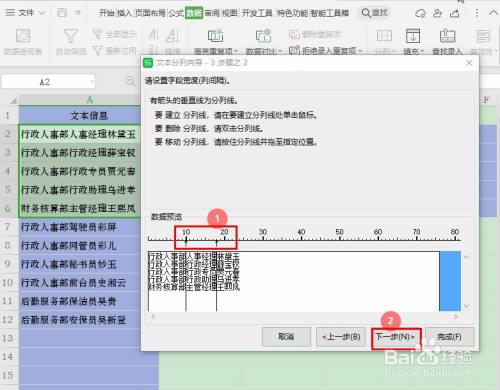Screen dimensions: 500x390
Task: Select cell 后勤服务部保洁员吴贵
Action: pyautogui.click(x=89, y=302)
